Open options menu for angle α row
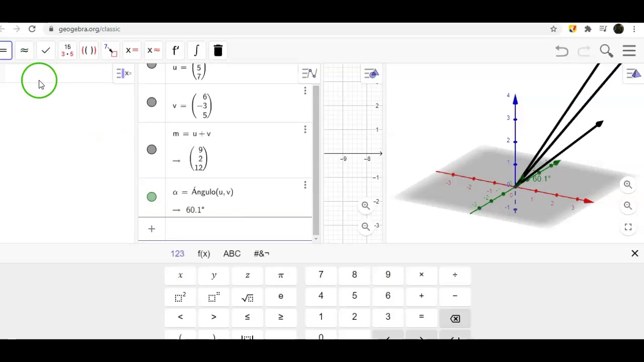This screenshot has width=644, height=362. [305, 186]
